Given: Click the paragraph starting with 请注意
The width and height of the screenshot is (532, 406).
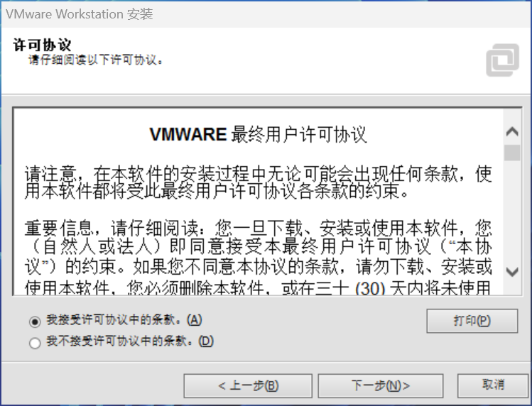Looking at the screenshot, I should (258, 183).
